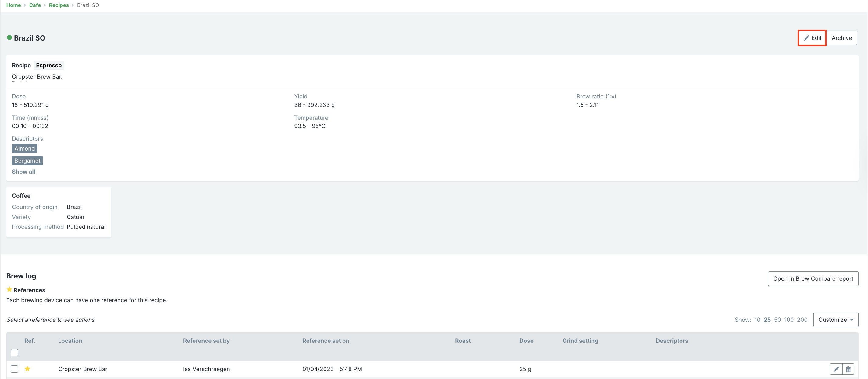Click the Ref. column header
Image resolution: width=868 pixels, height=379 pixels.
point(30,341)
